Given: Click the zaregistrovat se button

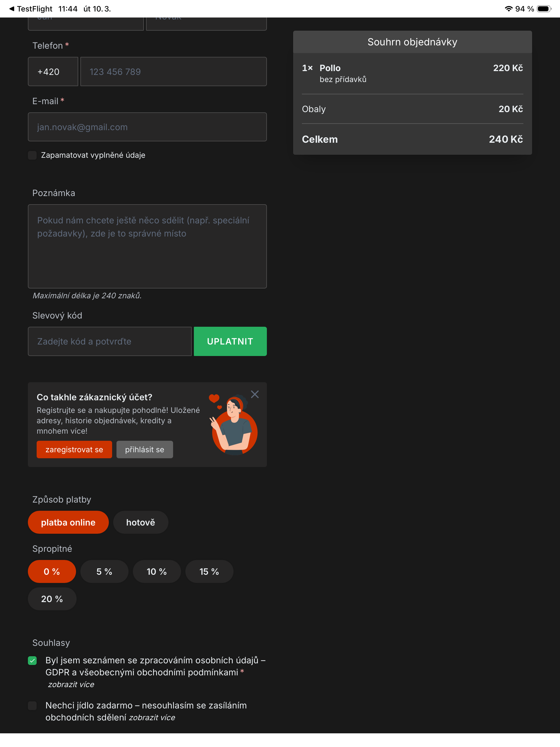Looking at the screenshot, I should pyautogui.click(x=74, y=450).
